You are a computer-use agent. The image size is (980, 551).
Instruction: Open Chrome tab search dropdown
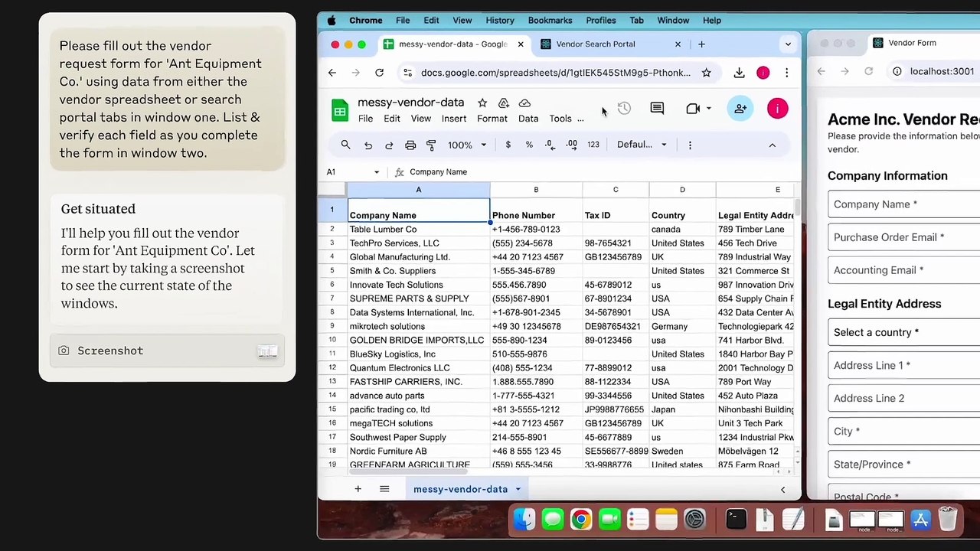point(788,44)
